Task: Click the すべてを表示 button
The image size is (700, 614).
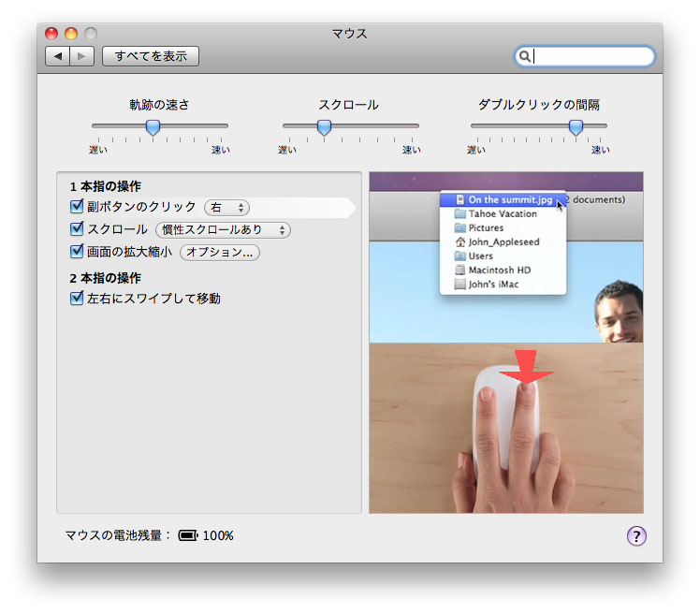Action: [150, 56]
